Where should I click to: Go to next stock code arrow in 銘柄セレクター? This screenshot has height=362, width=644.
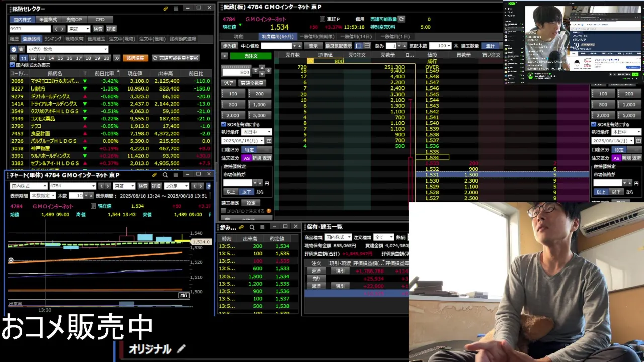click(62, 29)
